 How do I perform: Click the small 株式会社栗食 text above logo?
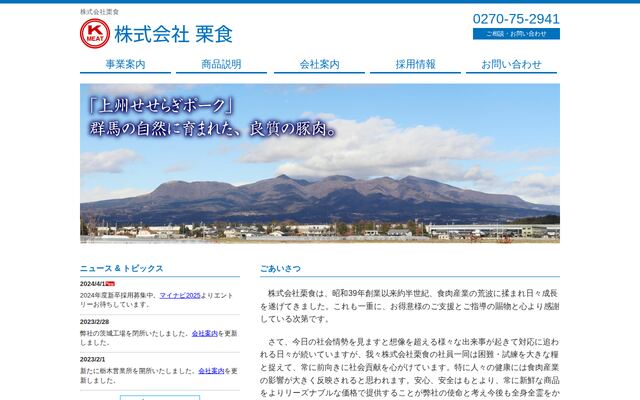[99, 12]
